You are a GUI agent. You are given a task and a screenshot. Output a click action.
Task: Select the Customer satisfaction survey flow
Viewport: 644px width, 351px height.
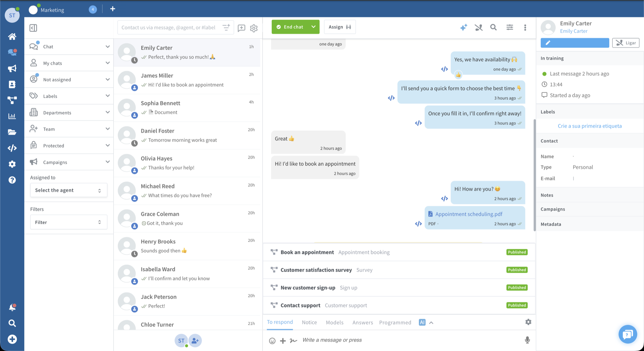(399, 270)
